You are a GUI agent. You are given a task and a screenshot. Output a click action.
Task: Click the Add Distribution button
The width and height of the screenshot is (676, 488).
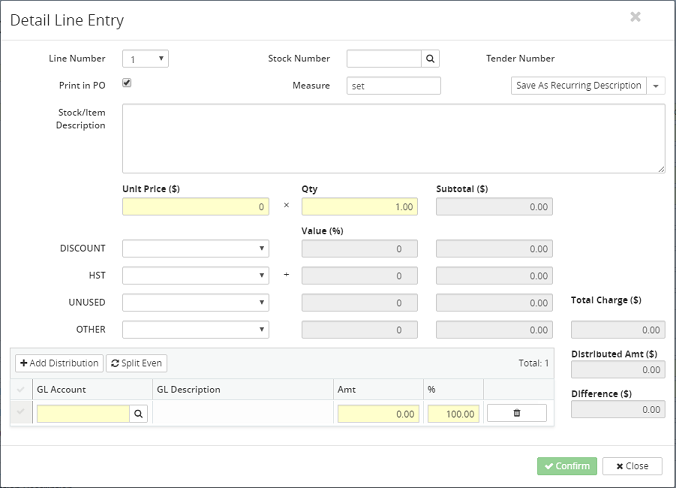tap(59, 363)
